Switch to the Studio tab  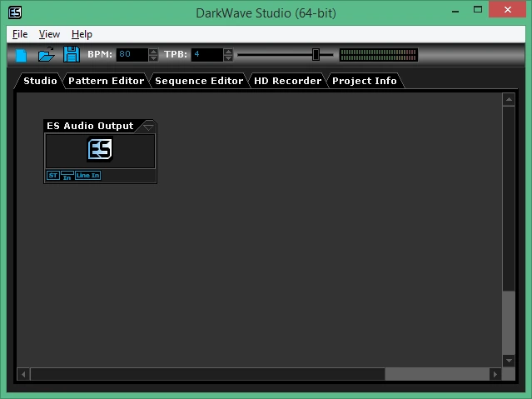point(40,81)
